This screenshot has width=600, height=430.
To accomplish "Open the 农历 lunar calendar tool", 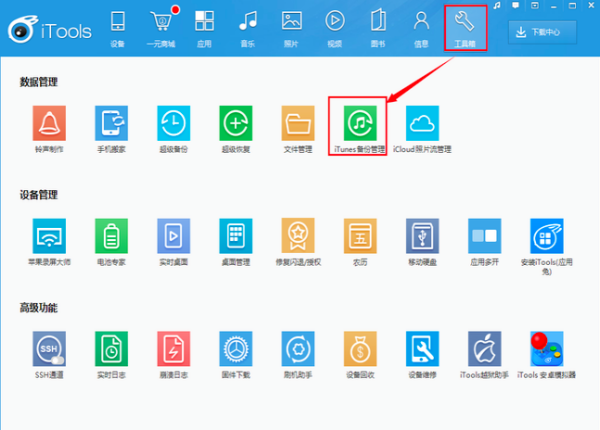I will (x=360, y=236).
